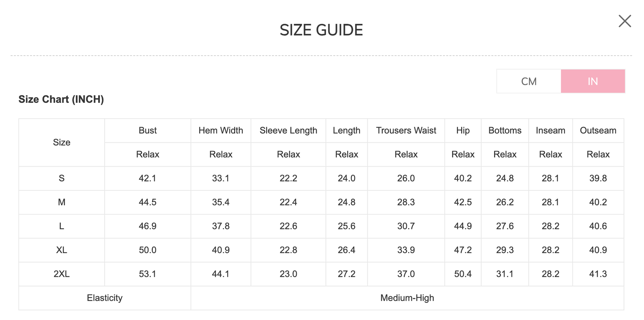Viewport: 644px width, 320px height.
Task: Close the Size Guide dialog
Action: [x=624, y=21]
